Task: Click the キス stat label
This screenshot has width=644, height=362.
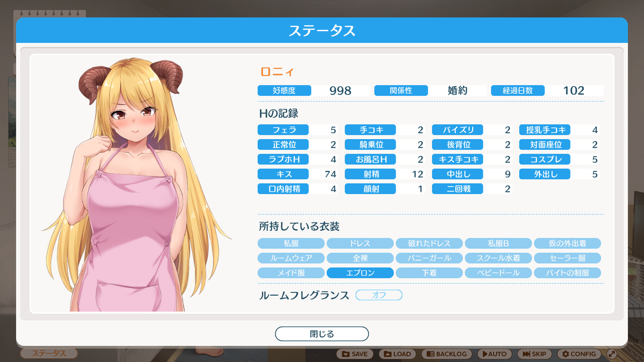Action: coord(283,174)
